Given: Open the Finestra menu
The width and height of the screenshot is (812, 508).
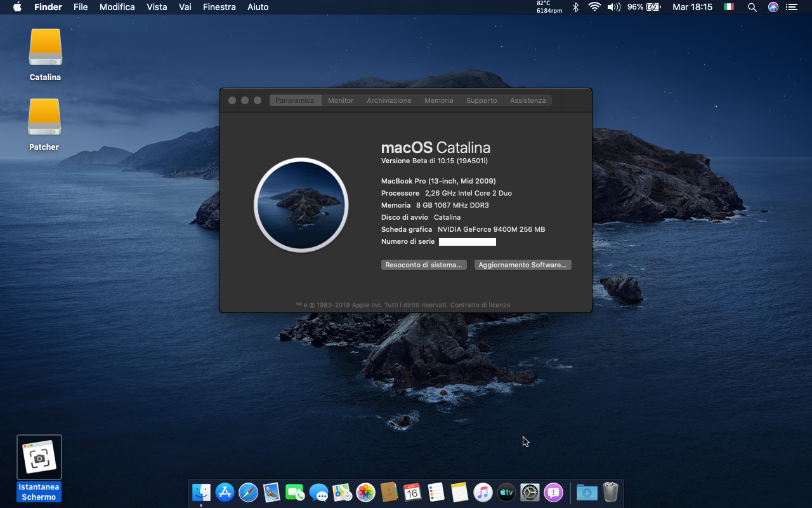Looking at the screenshot, I should [219, 7].
